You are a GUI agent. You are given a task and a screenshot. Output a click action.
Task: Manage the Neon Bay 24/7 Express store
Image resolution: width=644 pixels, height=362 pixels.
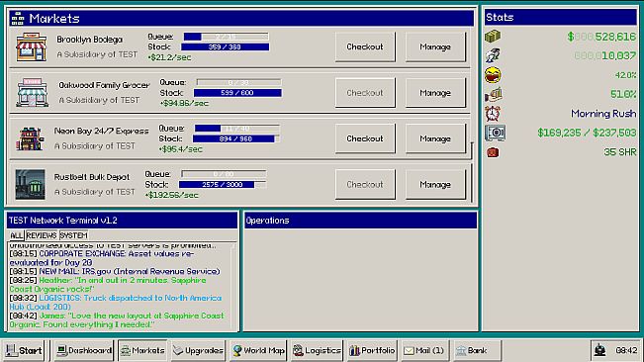click(436, 138)
